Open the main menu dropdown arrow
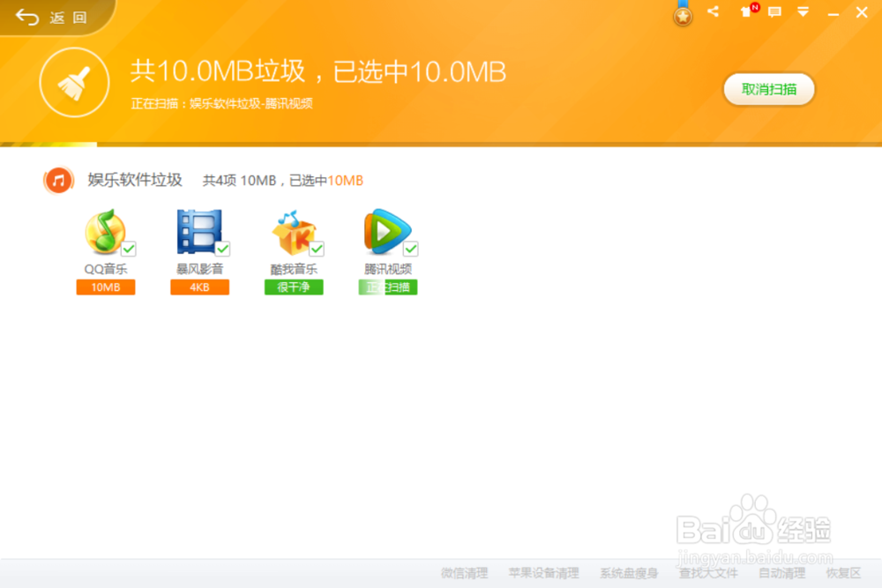 coord(804,11)
